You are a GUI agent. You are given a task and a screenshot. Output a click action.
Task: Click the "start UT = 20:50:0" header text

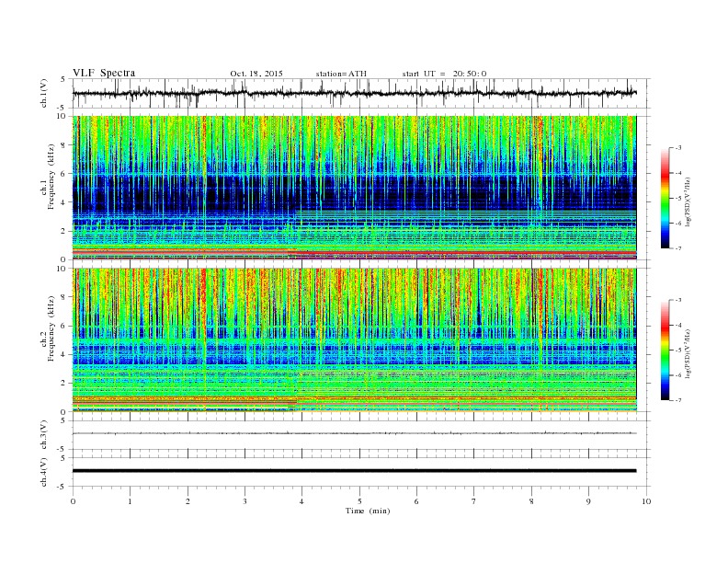(444, 74)
